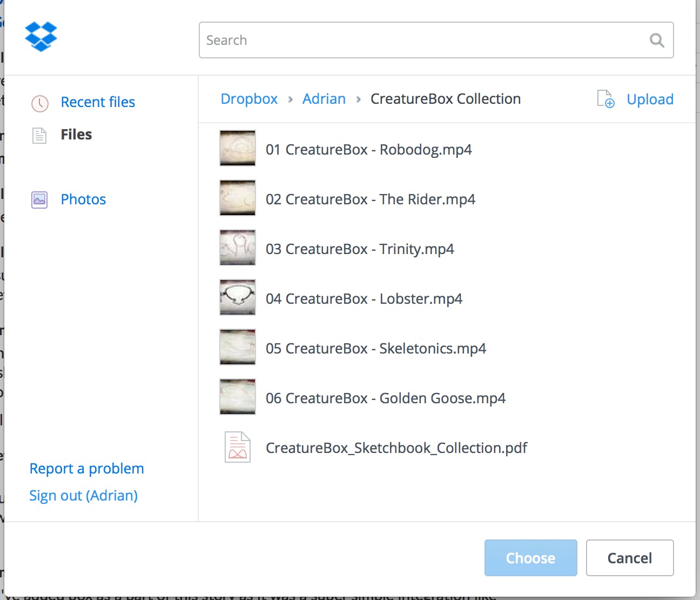
Task: Click the Photos picture icon in sidebar
Action: coord(39,200)
